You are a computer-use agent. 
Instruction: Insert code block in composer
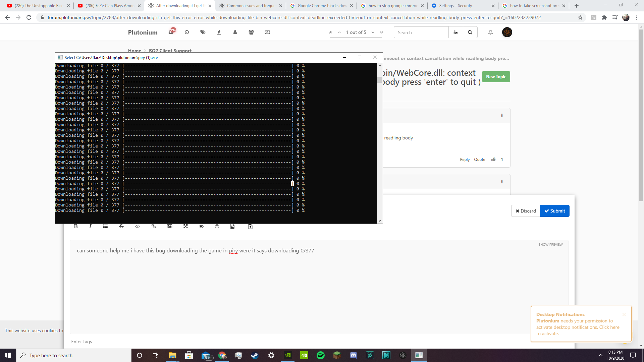138,227
